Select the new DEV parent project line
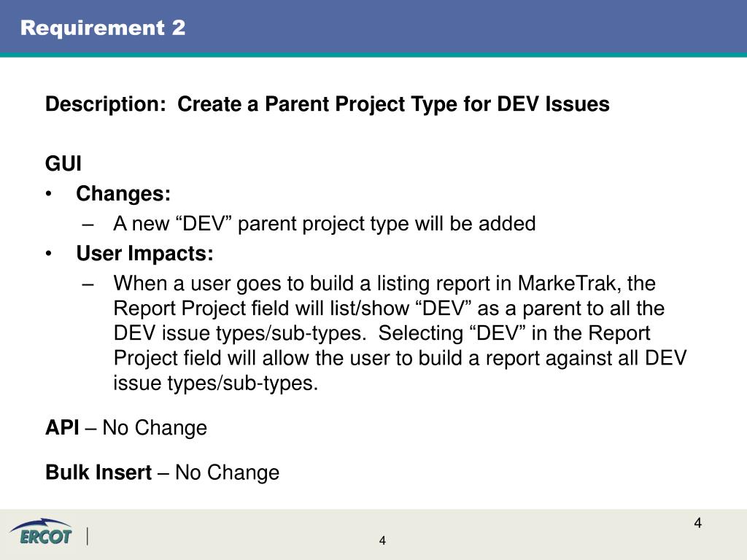 point(325,224)
